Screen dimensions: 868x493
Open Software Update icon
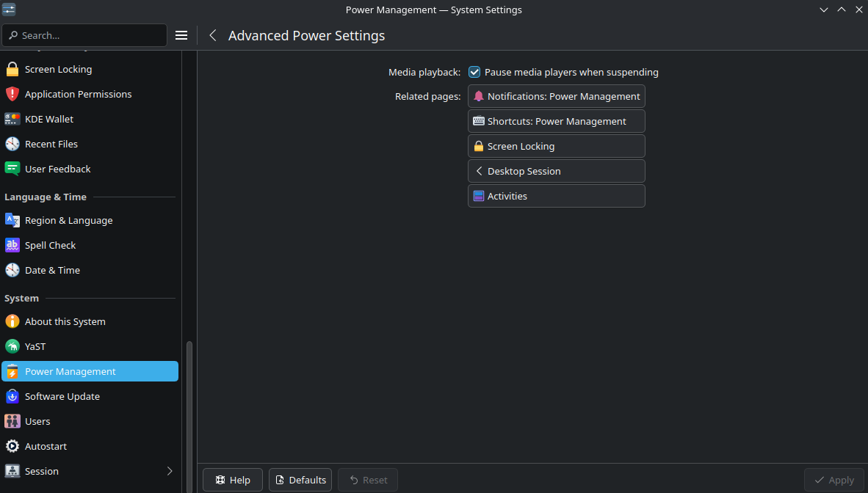click(x=12, y=397)
